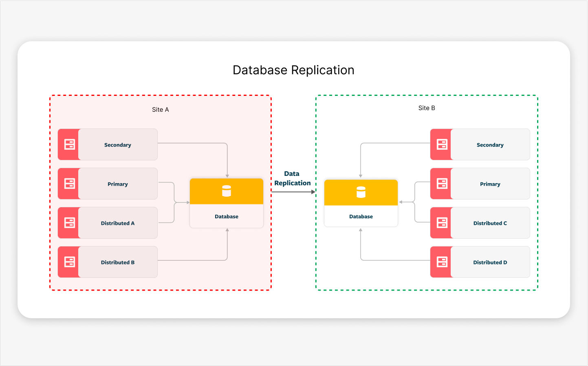Viewport: 588px width, 366px height.
Task: Click the server icon beside Site A Primary
Action: click(70, 184)
